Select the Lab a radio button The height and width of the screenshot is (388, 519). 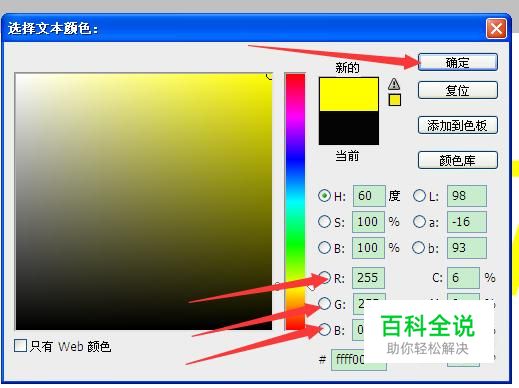[419, 222]
